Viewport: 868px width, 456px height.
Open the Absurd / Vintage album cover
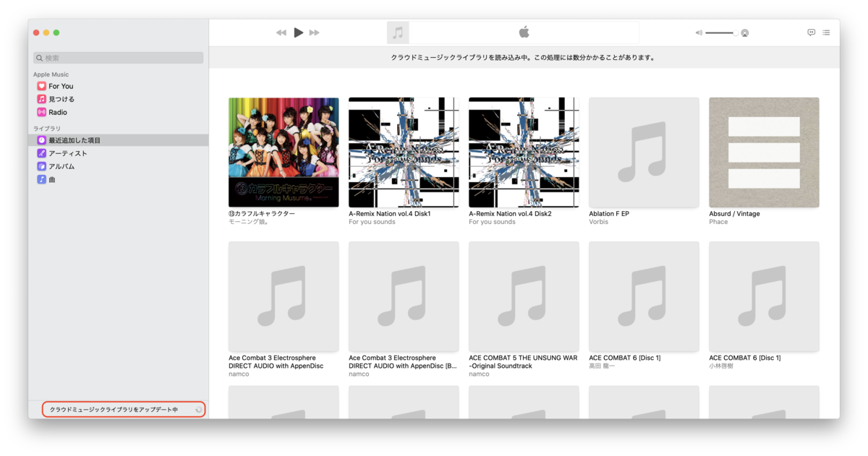[x=764, y=152]
